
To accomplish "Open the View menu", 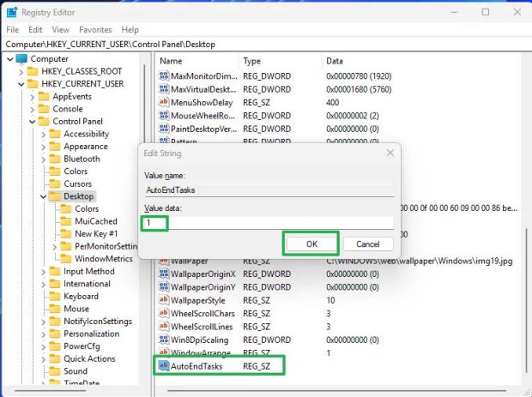I will [x=61, y=30].
